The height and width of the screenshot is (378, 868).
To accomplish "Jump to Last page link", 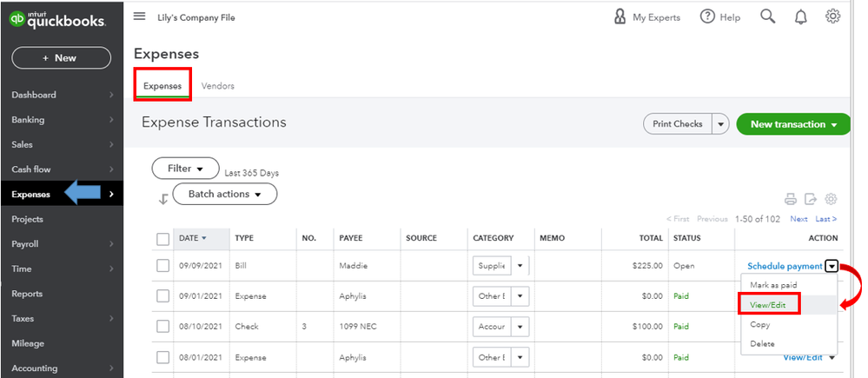I will 826,219.
